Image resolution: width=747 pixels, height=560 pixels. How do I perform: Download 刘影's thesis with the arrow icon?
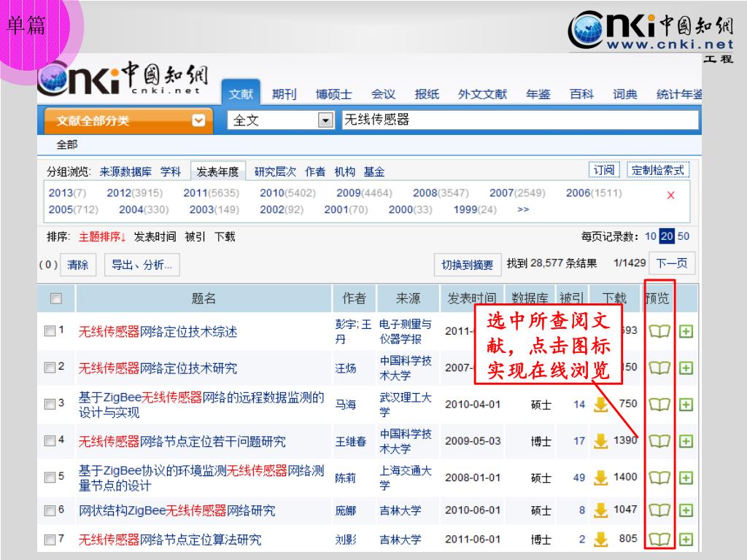601,539
